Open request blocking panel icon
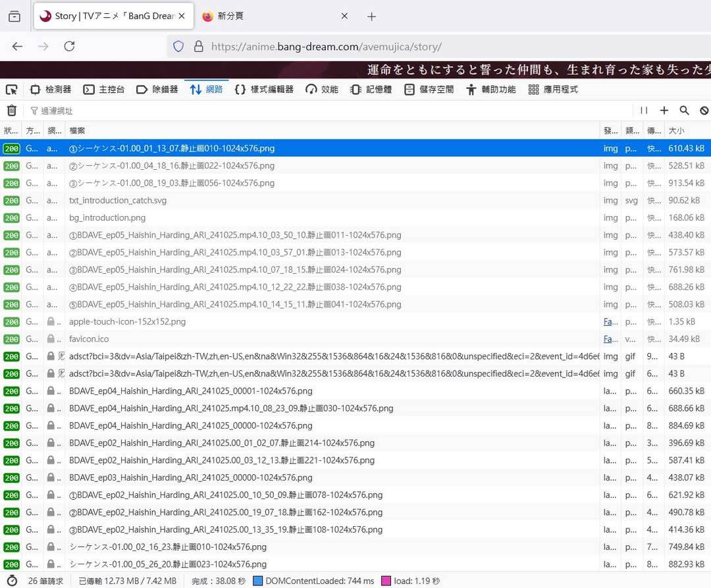This screenshot has height=588, width=711. pyautogui.click(x=704, y=111)
